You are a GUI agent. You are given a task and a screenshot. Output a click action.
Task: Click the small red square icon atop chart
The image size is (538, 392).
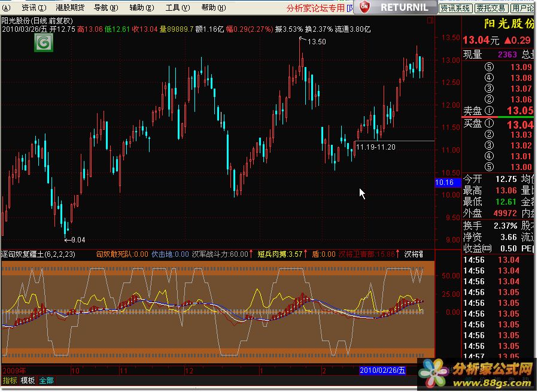pyautogui.click(x=430, y=20)
